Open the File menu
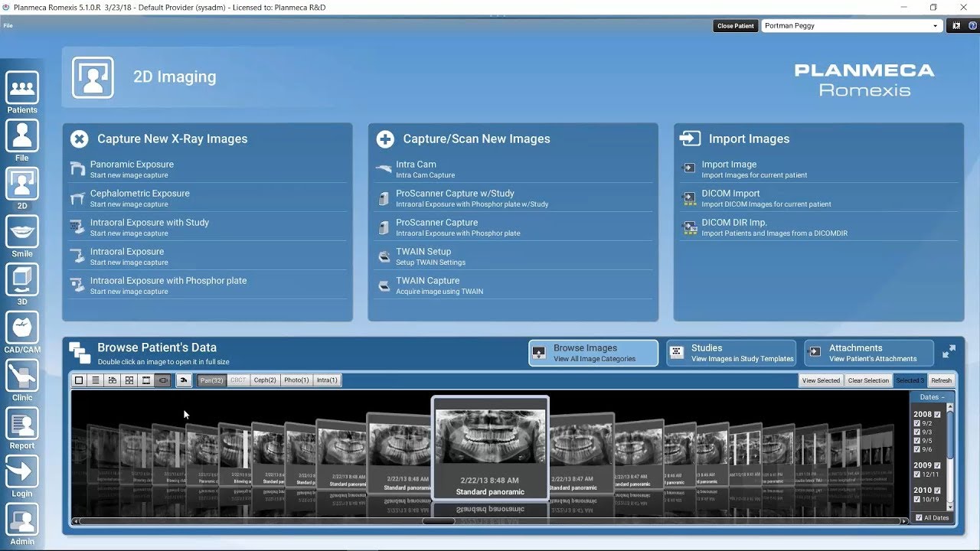 pyautogui.click(x=8, y=25)
